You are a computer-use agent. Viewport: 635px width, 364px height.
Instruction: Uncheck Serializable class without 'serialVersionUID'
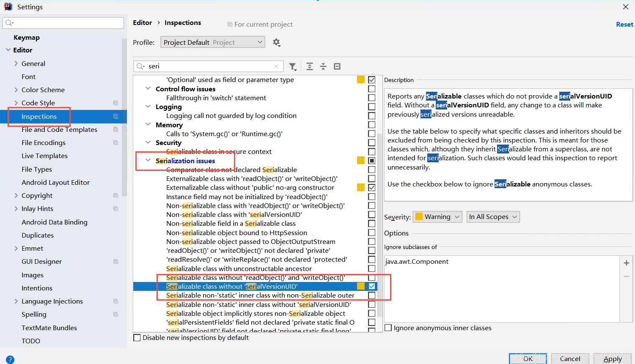[371, 286]
